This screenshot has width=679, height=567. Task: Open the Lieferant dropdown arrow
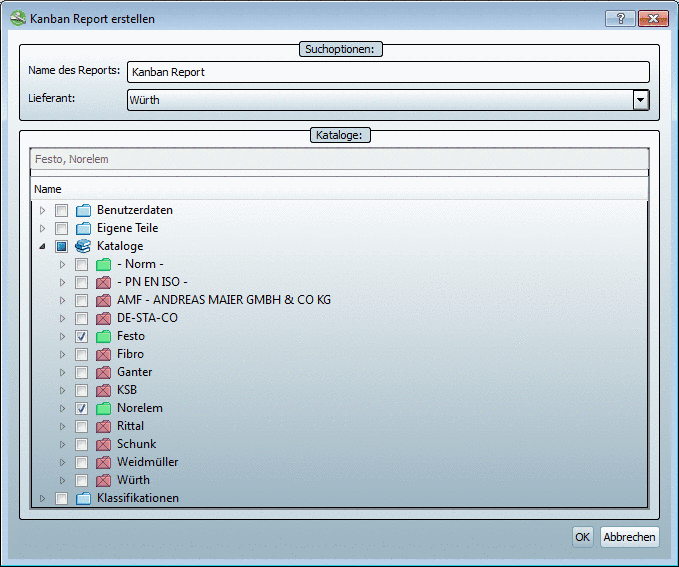coord(640,100)
